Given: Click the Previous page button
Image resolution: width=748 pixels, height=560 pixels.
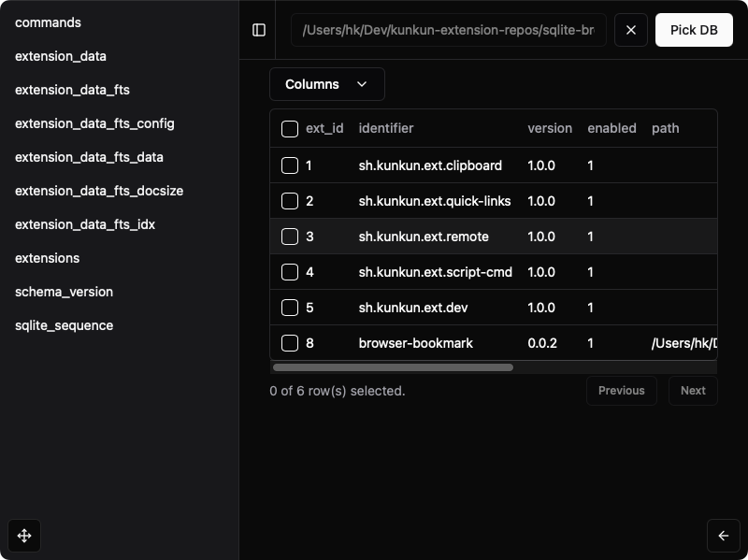Looking at the screenshot, I should [x=621, y=391].
